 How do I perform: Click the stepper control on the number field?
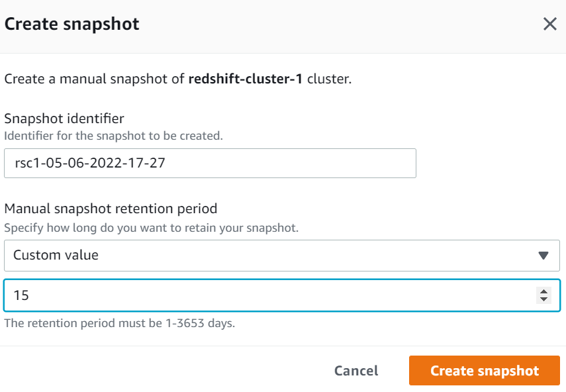coord(544,295)
